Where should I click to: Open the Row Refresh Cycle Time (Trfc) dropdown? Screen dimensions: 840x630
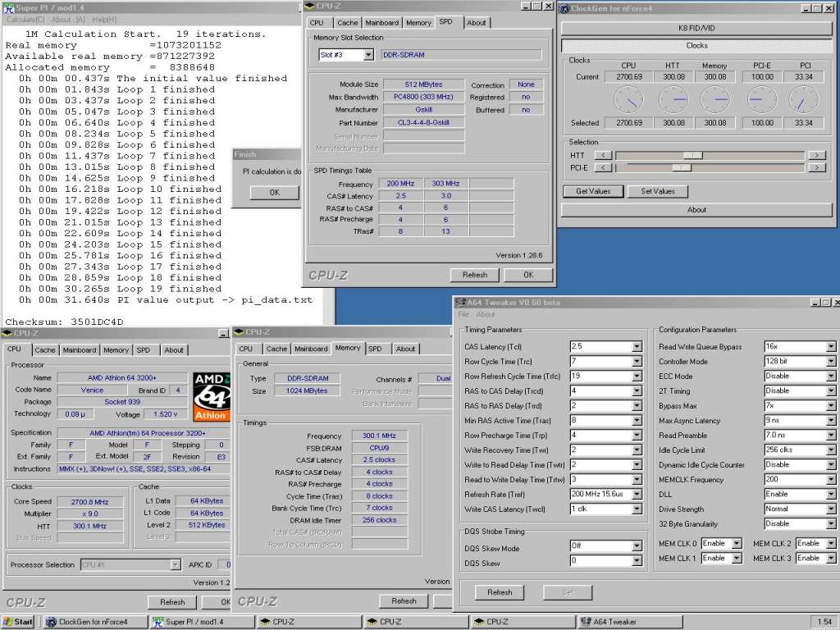tap(637, 376)
